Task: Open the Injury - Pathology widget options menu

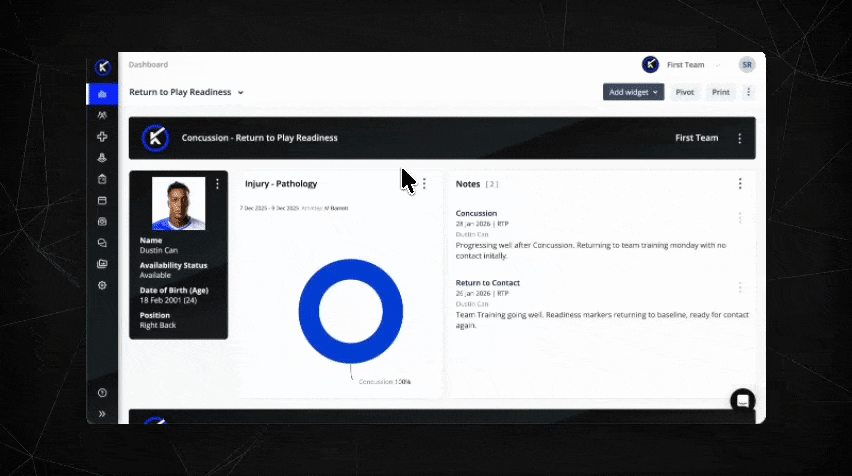Action: pyautogui.click(x=424, y=184)
